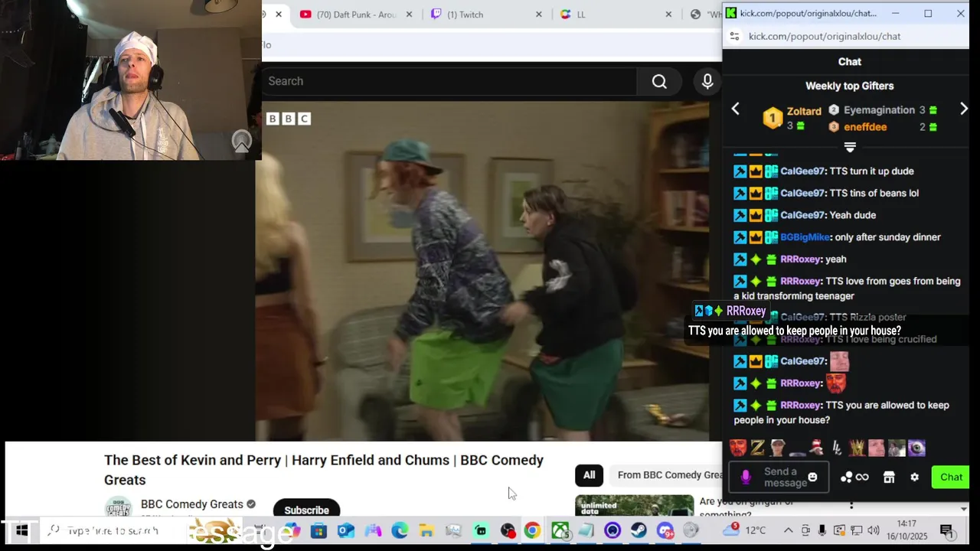Image resolution: width=980 pixels, height=551 pixels.
Task: Open the Windows notification center
Action: pos(946,530)
